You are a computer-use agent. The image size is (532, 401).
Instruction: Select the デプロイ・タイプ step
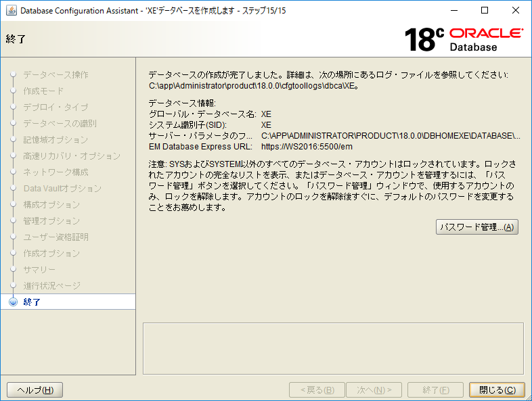click(56, 107)
